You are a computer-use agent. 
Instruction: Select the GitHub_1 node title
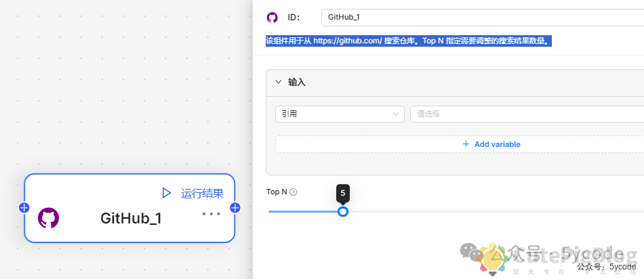[131, 218]
